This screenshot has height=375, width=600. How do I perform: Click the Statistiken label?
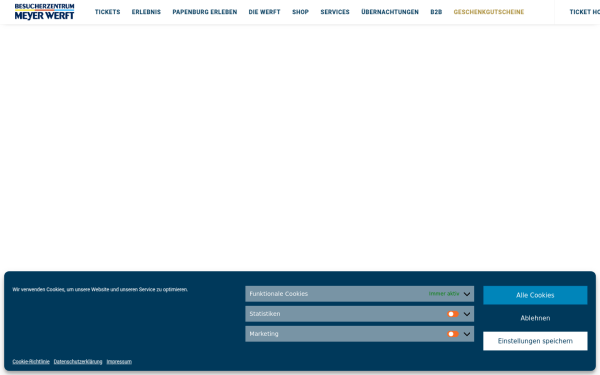[265, 314]
